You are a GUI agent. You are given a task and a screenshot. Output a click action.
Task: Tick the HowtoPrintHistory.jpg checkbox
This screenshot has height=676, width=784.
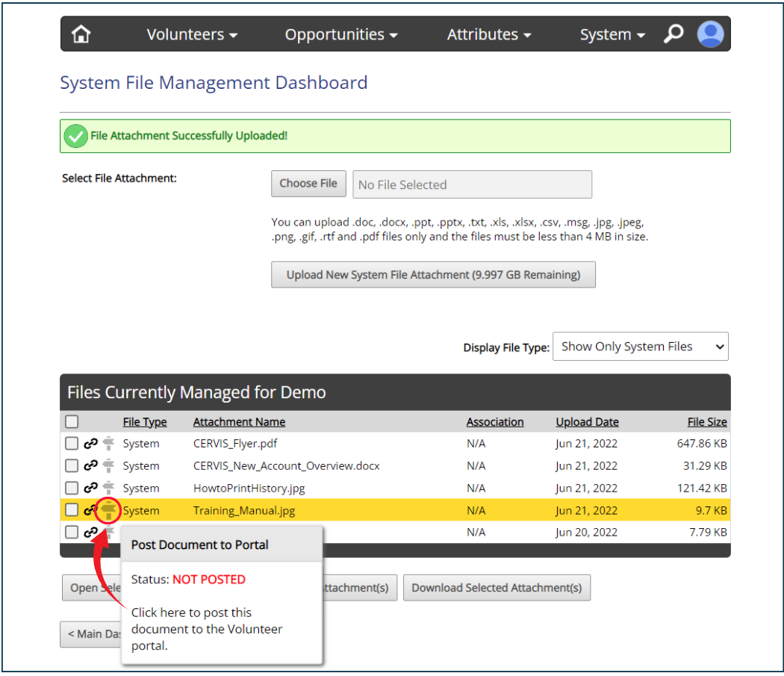(72, 487)
